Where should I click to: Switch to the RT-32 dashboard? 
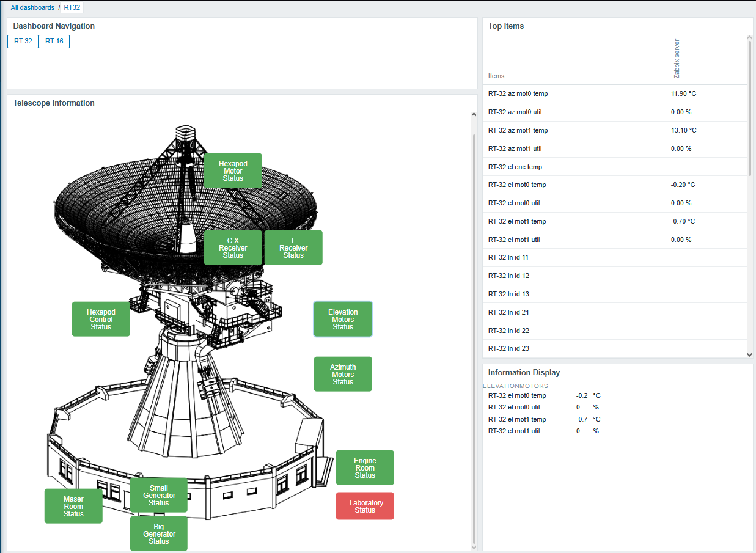pos(23,42)
